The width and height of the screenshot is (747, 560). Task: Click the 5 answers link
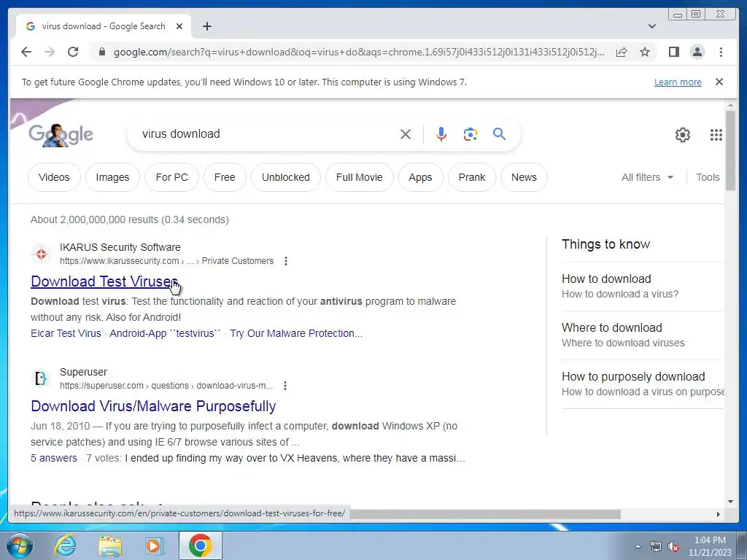[x=54, y=458]
